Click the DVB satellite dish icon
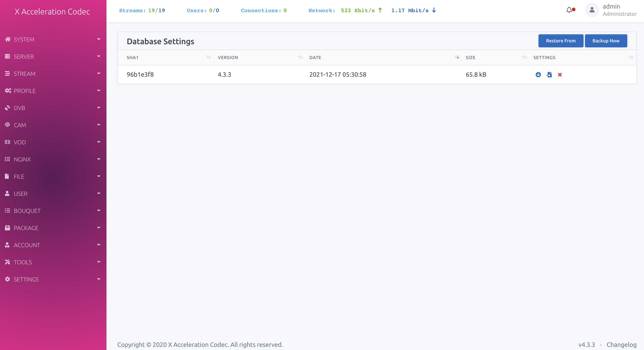Image resolution: width=644 pixels, height=350 pixels. point(7,108)
